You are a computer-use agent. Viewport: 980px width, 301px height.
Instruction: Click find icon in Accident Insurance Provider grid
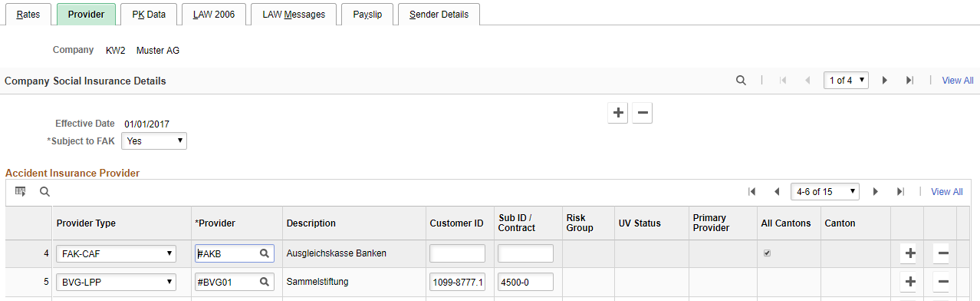click(x=44, y=191)
